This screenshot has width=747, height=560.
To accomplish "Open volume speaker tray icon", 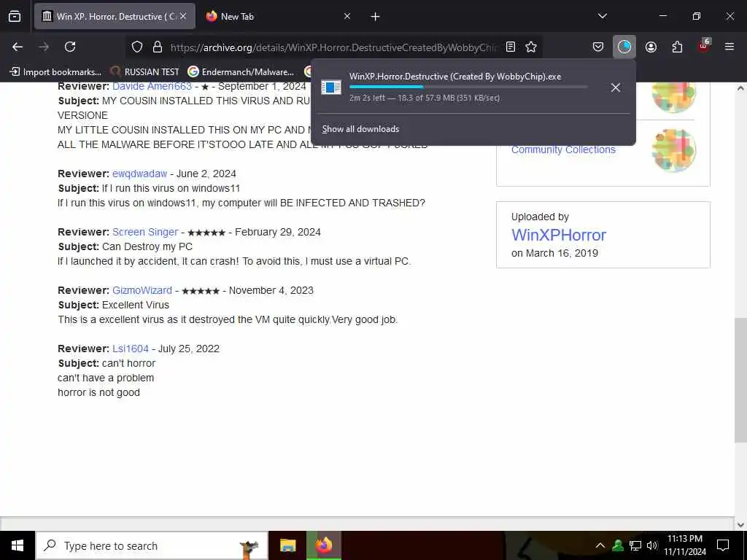I will coord(651,545).
